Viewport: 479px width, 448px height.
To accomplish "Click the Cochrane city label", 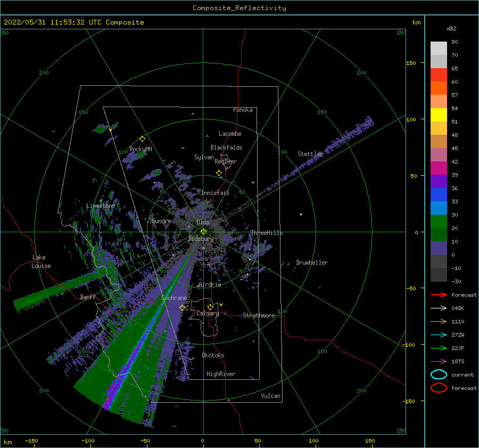I will 174,298.
